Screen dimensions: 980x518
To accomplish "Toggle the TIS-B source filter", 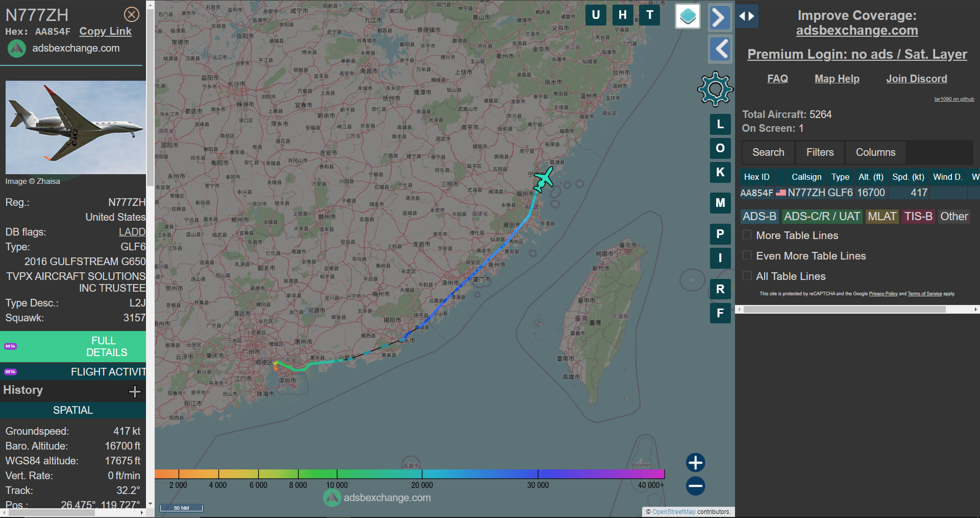I will tap(918, 217).
